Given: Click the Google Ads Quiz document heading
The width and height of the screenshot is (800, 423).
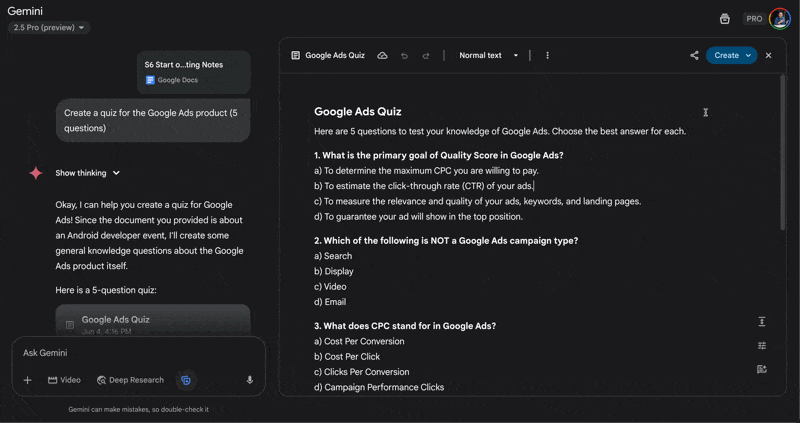Looking at the screenshot, I should pos(358,112).
